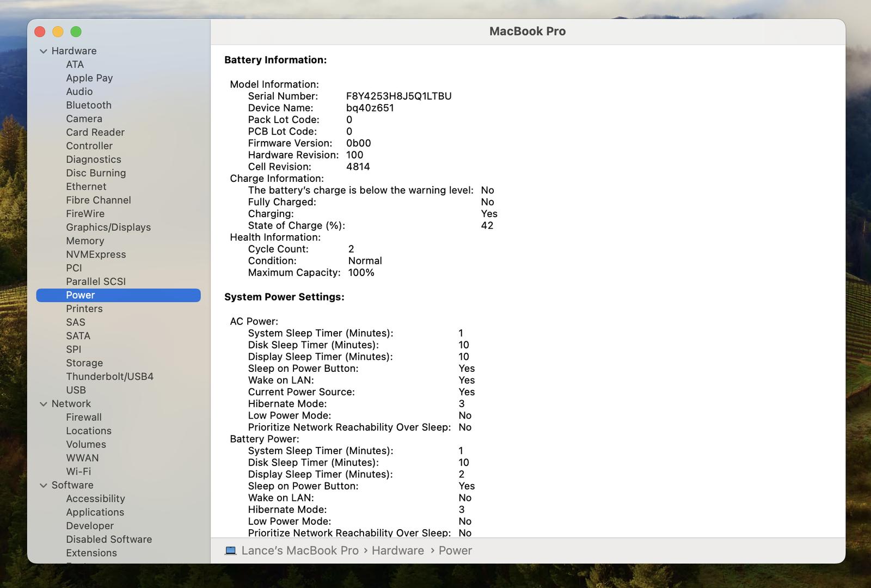Click Hardware in the bottom breadcrumb
The width and height of the screenshot is (871, 588).
pos(397,550)
